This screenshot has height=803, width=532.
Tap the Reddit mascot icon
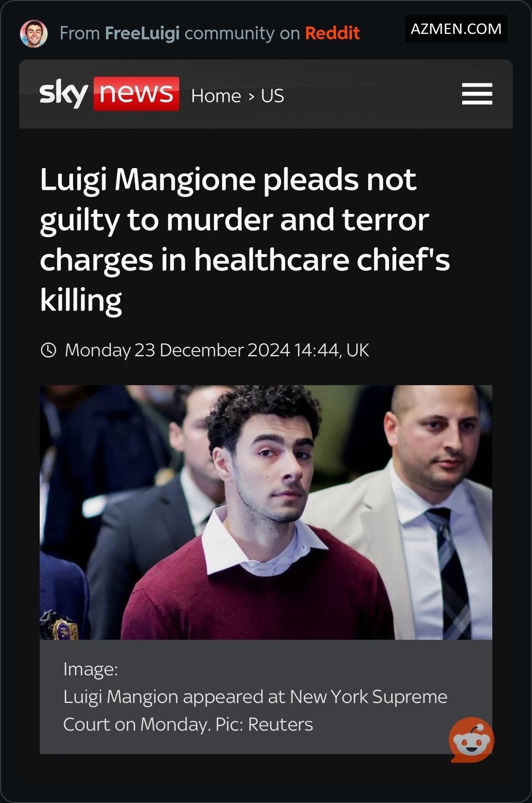click(x=471, y=739)
